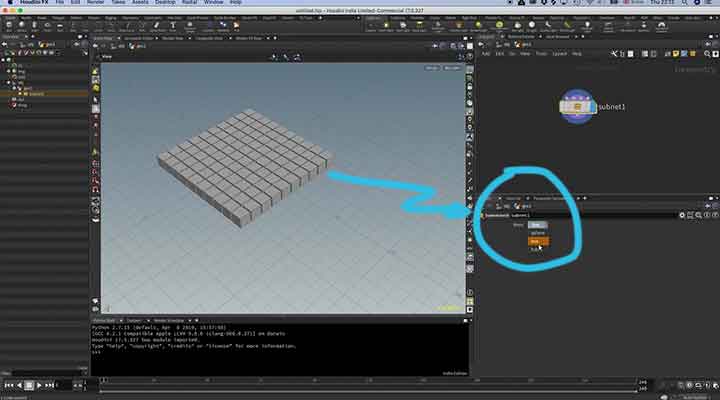Open the File menu in menu bar

point(60,2)
